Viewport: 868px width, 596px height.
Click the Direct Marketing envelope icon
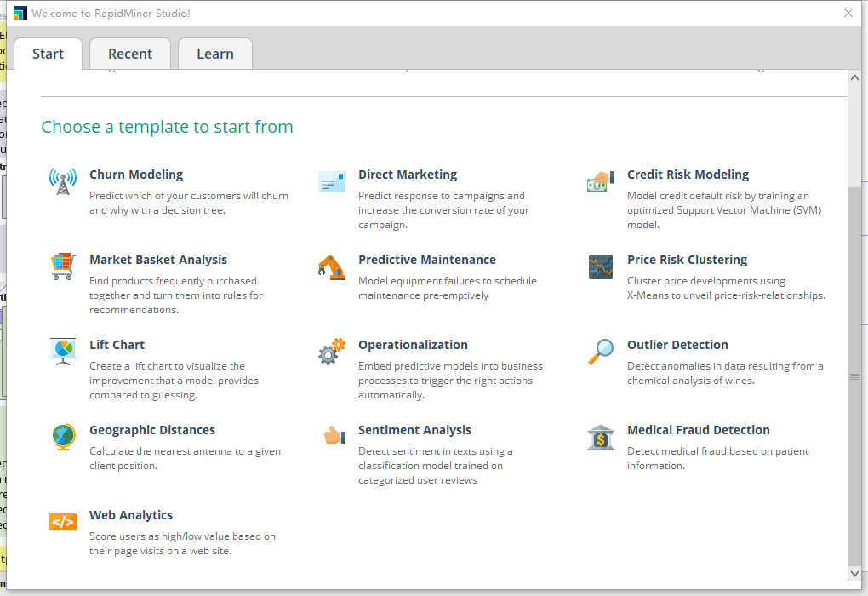coord(332,181)
